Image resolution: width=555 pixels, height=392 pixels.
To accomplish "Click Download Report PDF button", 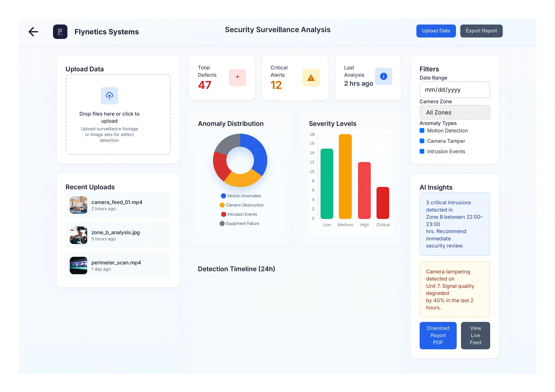I will (x=438, y=335).
